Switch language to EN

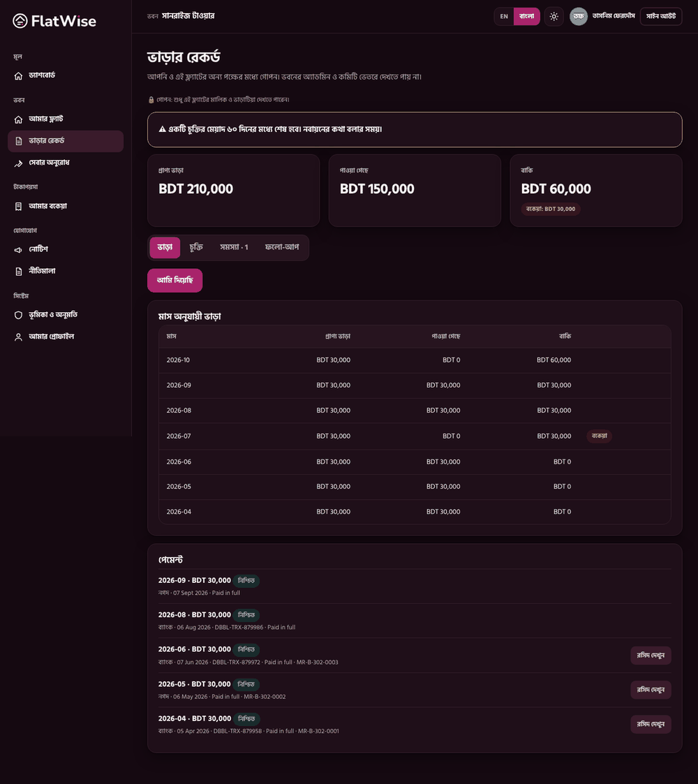point(504,17)
